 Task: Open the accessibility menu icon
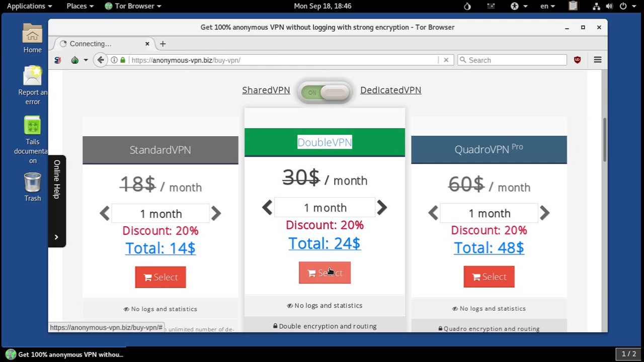point(519,6)
